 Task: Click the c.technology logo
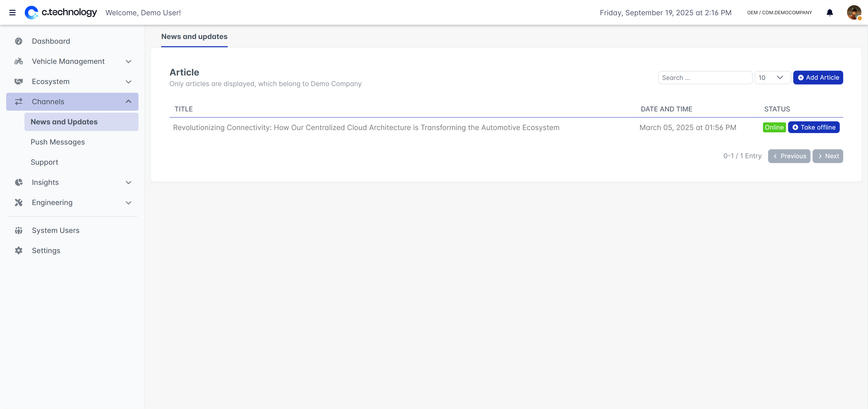tap(61, 12)
